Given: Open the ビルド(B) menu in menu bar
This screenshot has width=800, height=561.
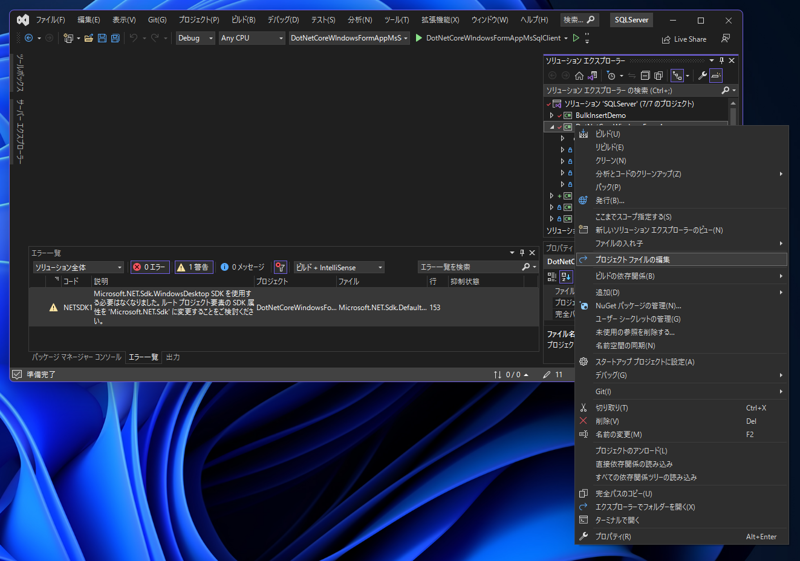Looking at the screenshot, I should click(x=243, y=20).
